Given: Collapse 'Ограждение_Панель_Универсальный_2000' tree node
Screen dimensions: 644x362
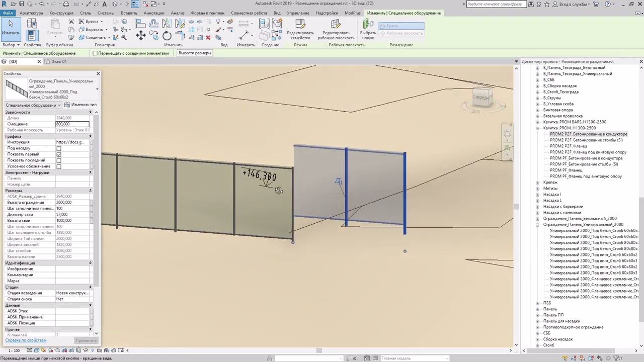Looking at the screenshot, I should 537,225.
